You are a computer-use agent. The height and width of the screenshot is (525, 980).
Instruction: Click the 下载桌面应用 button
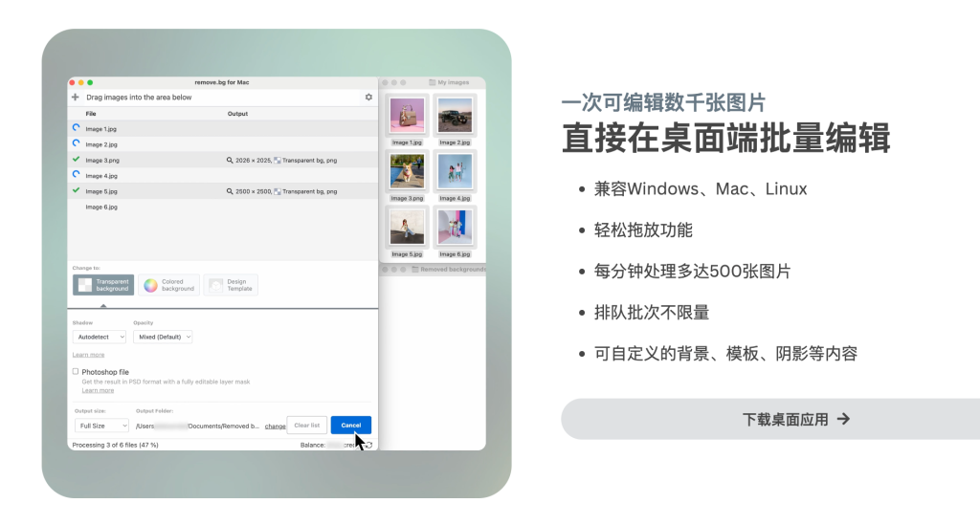click(770, 419)
